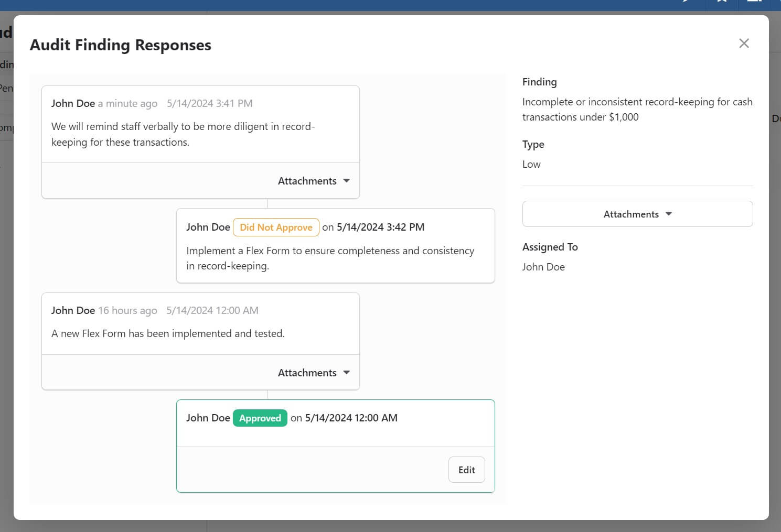This screenshot has height=532, width=781.
Task: Click John Doe name beside Approved badge
Action: [x=208, y=418]
